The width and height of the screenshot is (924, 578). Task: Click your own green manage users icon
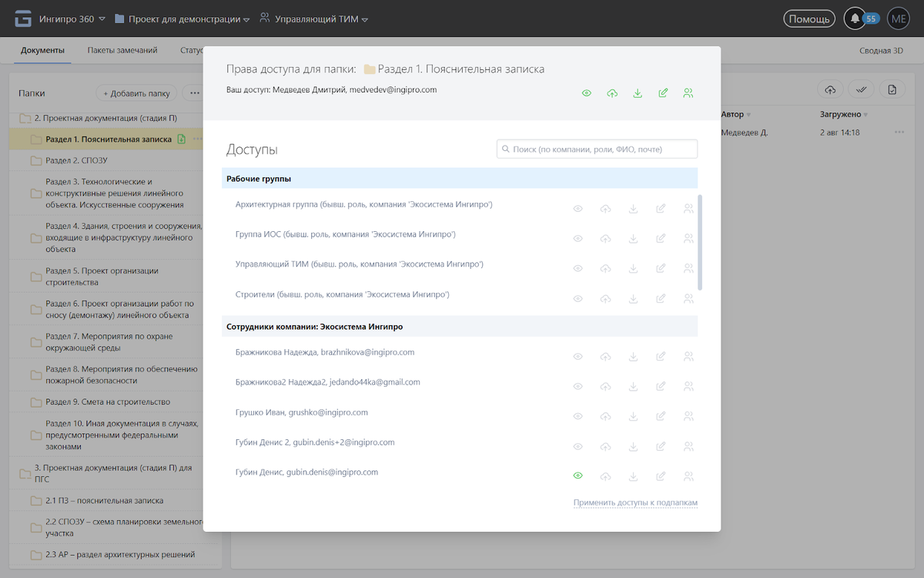point(688,93)
